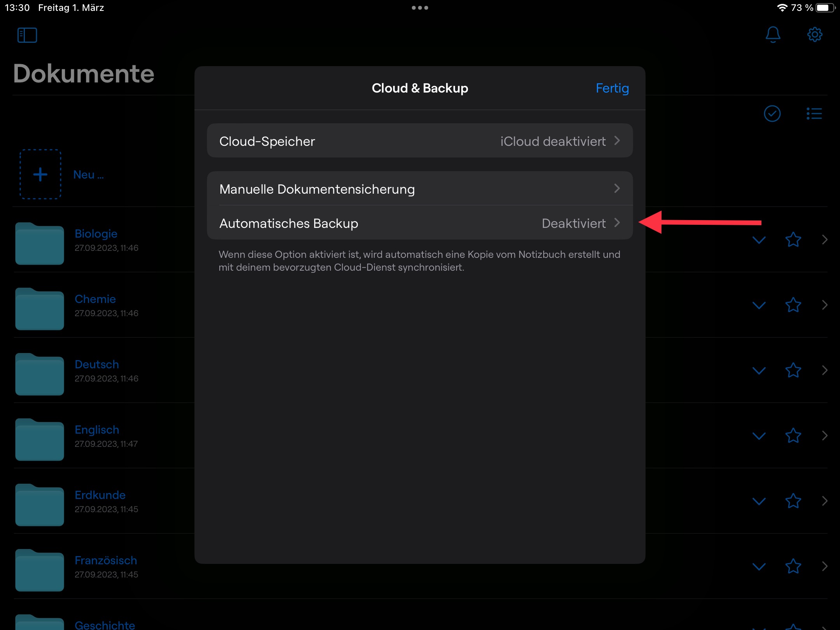Click the Neu ... link
This screenshot has height=630, width=840.
pos(89,175)
